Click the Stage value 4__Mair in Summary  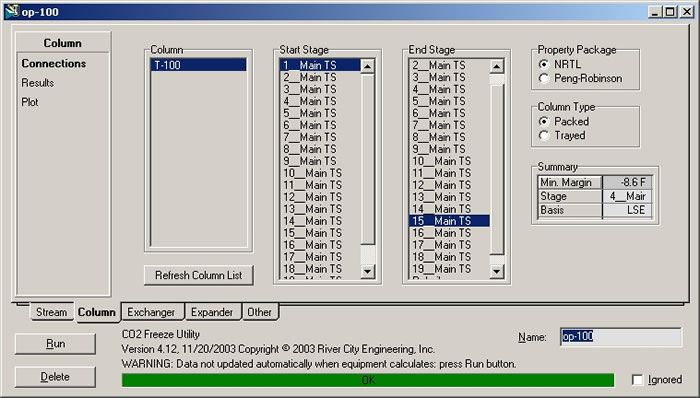(x=628, y=196)
